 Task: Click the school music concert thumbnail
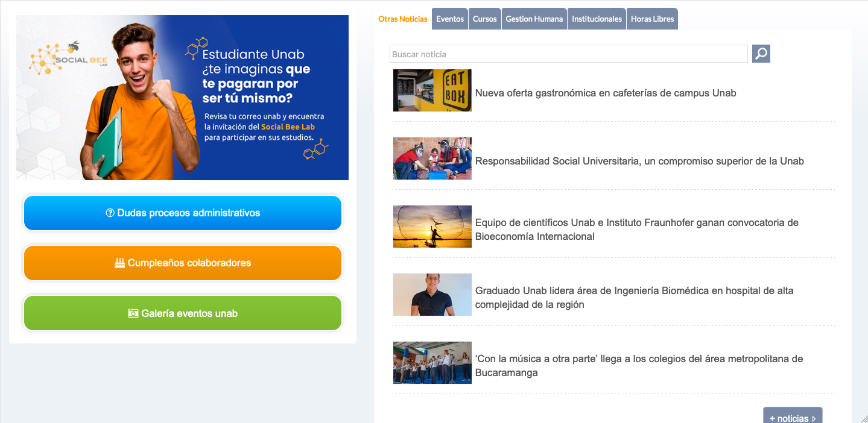click(x=432, y=363)
